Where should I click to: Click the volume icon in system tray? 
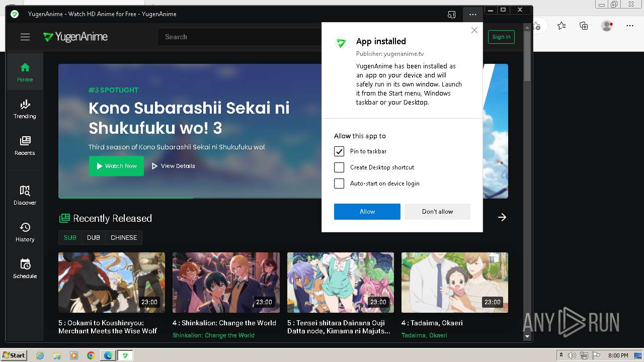click(x=573, y=355)
